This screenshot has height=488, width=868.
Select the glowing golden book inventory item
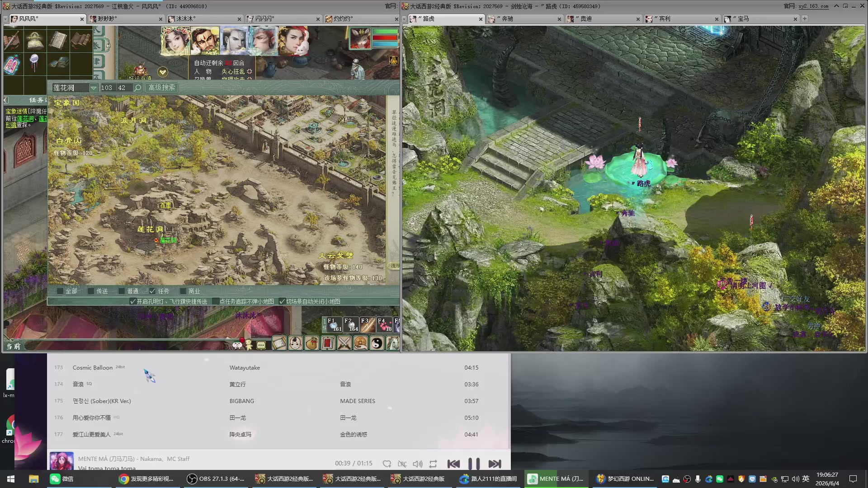(x=35, y=41)
